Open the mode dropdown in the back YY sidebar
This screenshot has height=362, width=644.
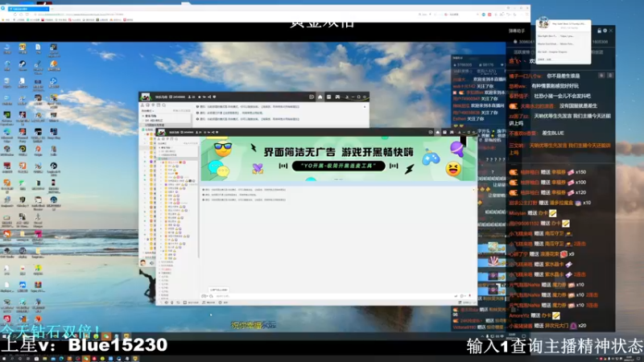(148, 111)
